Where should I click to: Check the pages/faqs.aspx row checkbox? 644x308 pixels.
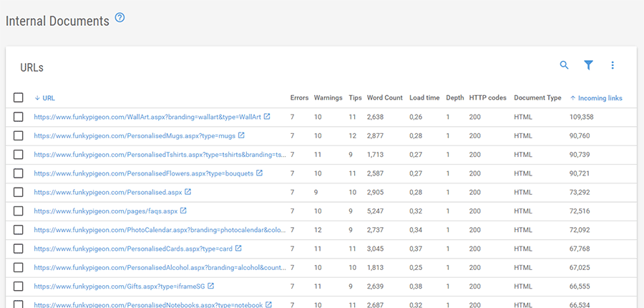tap(18, 211)
